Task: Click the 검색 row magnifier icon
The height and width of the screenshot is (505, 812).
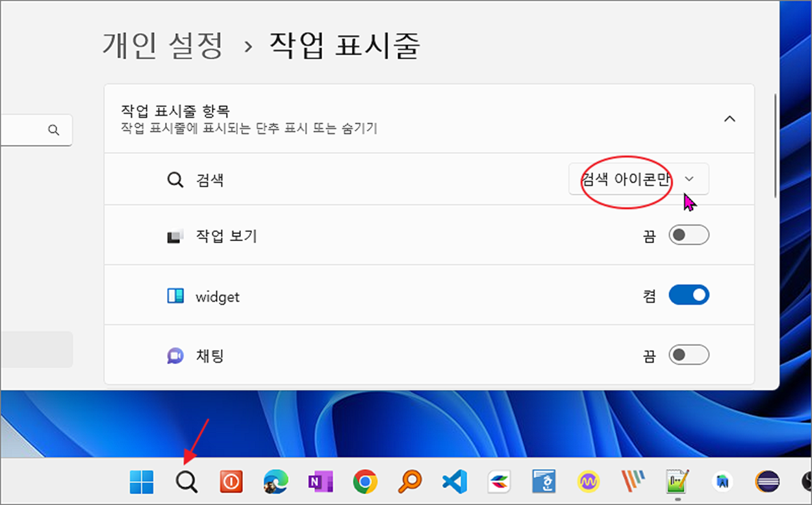Action: [x=175, y=180]
